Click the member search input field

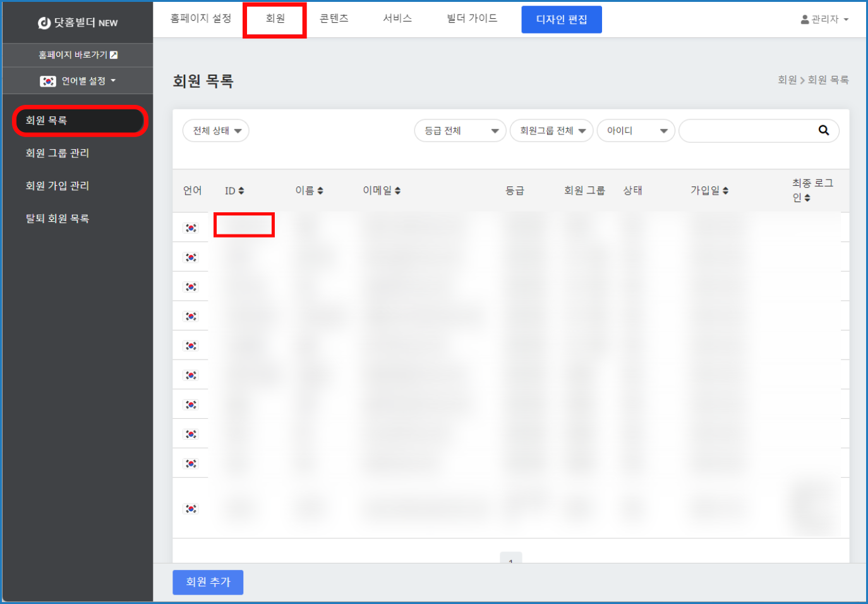(749, 131)
